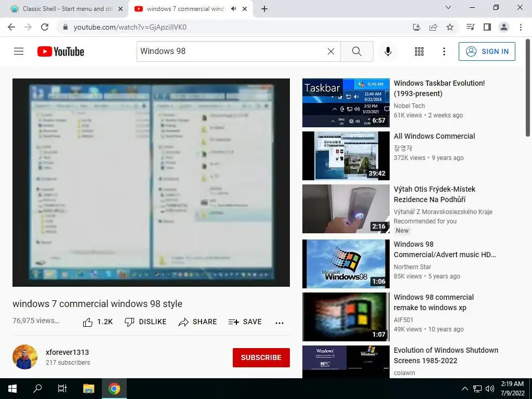532x399 pixels.
Task: Bookmark this page with star icon
Action: [450, 27]
